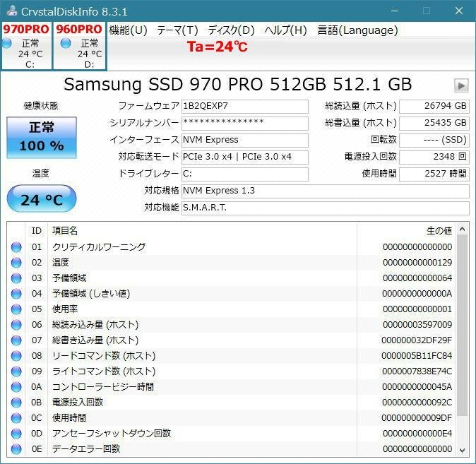Click the 生の値 column header

(407, 231)
